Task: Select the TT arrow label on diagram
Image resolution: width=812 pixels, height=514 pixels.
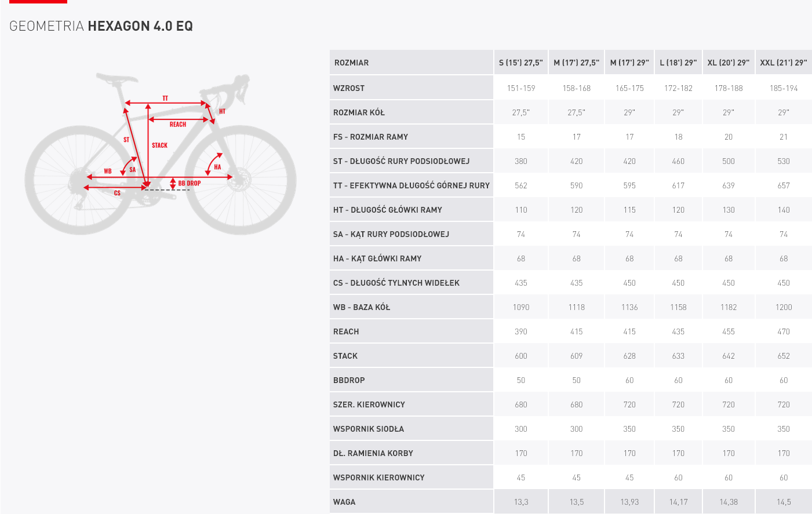Action: [x=165, y=99]
